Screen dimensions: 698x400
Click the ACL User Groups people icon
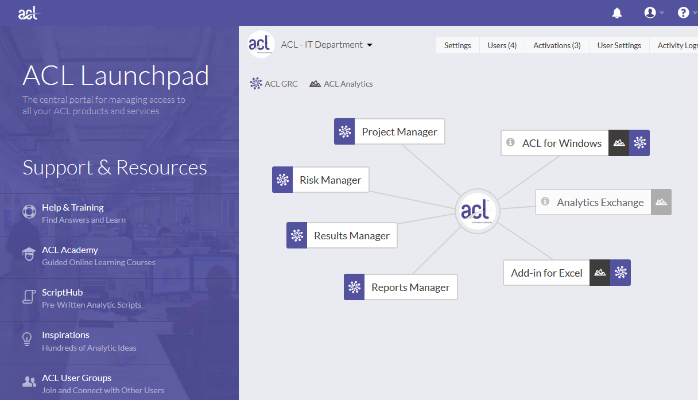29,382
